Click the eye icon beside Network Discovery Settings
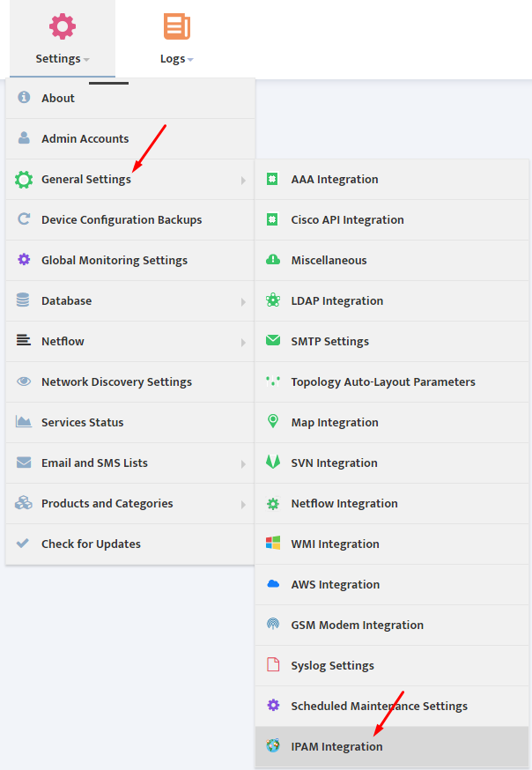Screen dimensions: 532x770 24,381
